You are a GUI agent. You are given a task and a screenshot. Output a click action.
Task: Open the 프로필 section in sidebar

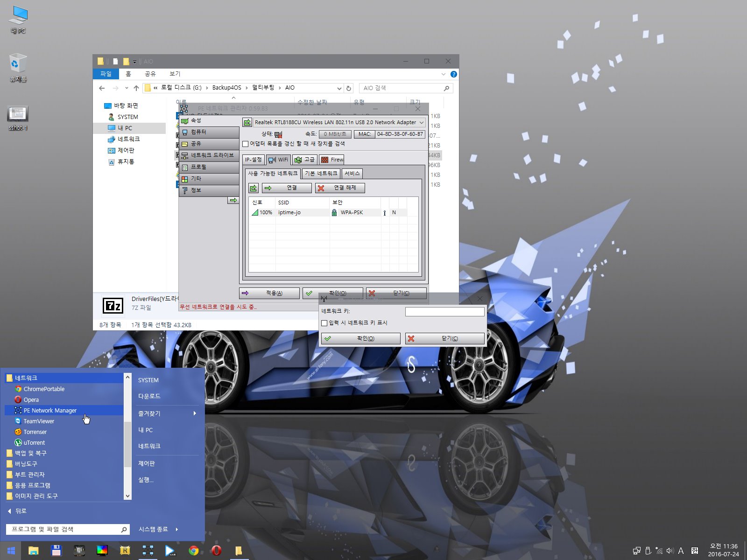click(209, 167)
